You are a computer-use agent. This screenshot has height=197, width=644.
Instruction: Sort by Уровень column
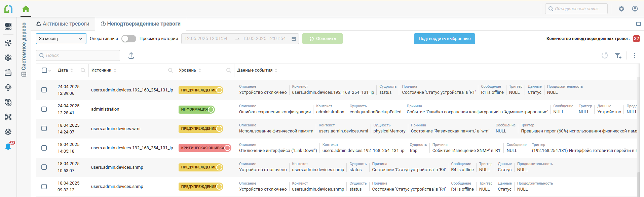click(200, 70)
